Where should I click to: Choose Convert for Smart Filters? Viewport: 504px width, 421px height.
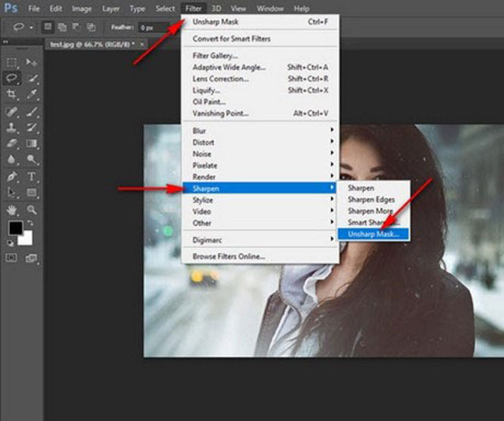(260, 38)
